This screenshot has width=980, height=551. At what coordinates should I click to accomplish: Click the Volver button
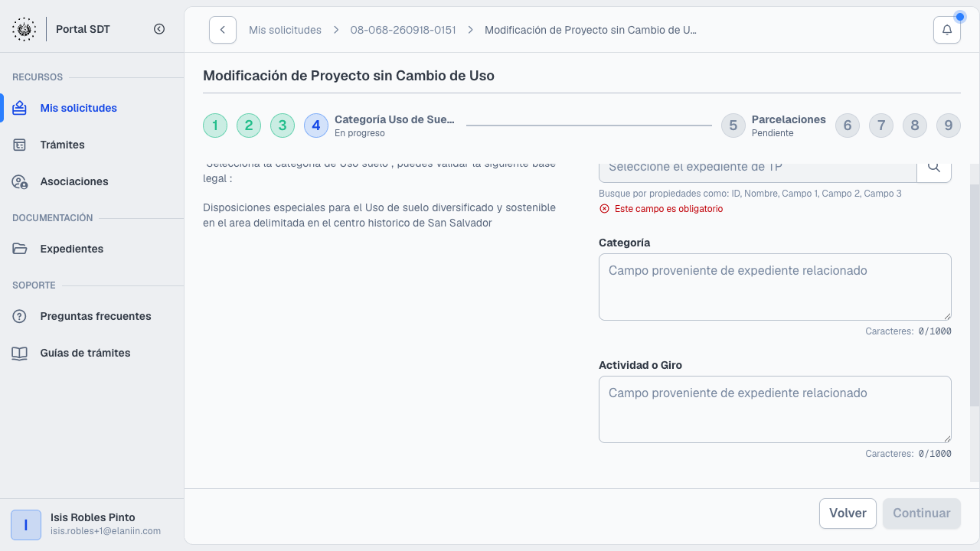pos(848,514)
